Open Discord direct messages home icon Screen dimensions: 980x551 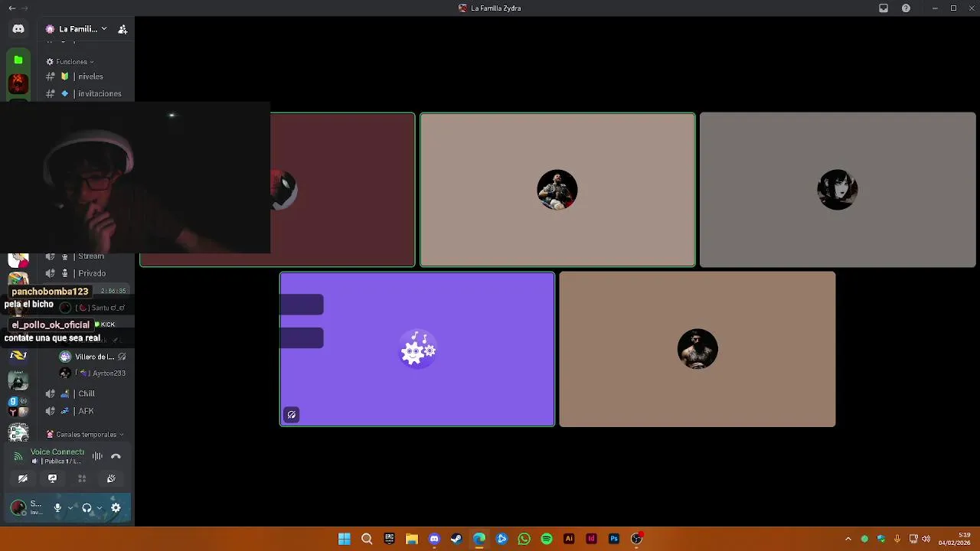tap(18, 29)
